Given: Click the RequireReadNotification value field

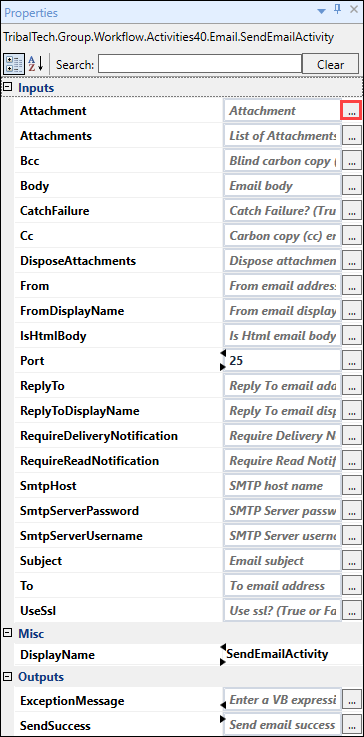Looking at the screenshot, I should pos(282,461).
